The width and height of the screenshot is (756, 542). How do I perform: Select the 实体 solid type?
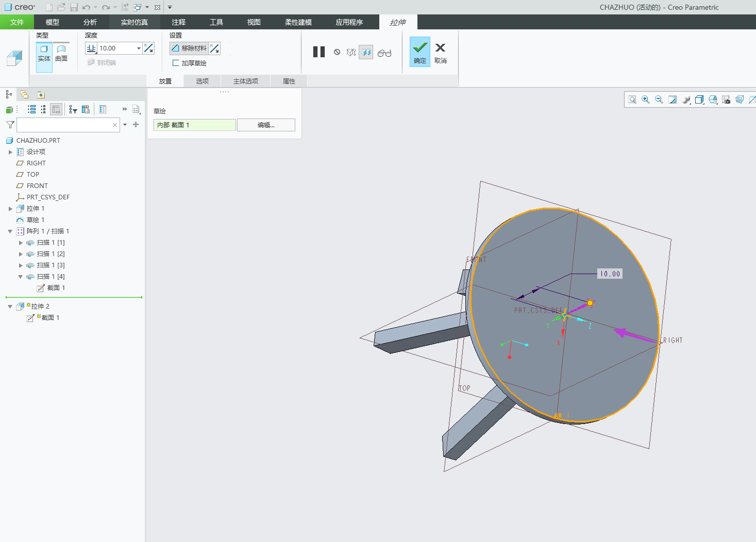click(x=44, y=57)
